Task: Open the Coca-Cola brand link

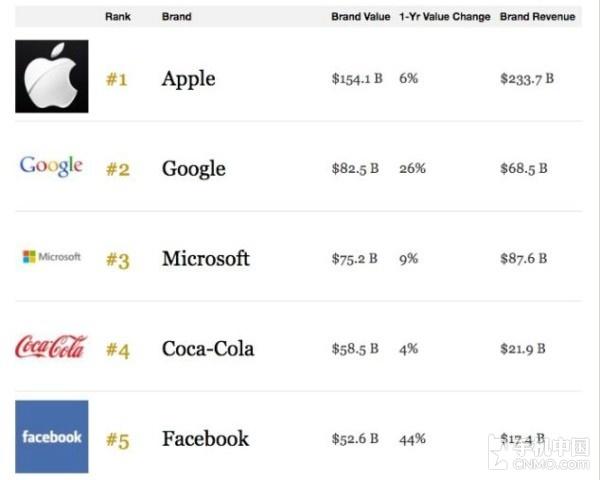Action: click(208, 349)
